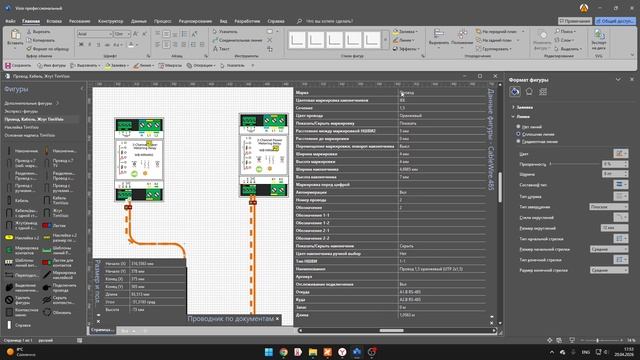Open the Файл menu

click(10, 21)
